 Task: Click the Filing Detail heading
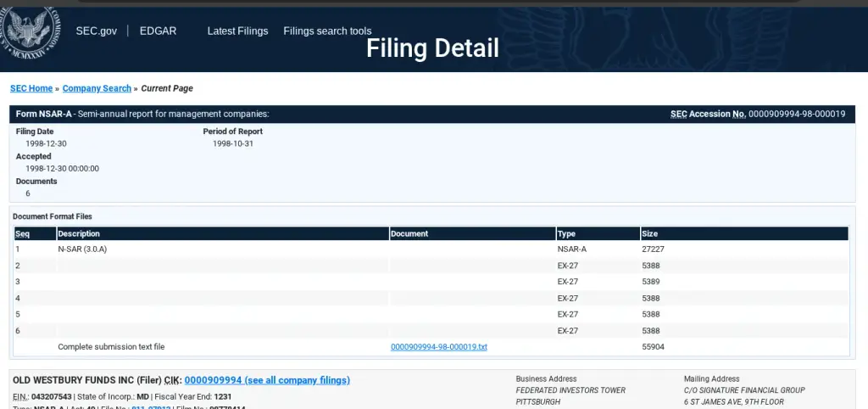click(x=432, y=48)
